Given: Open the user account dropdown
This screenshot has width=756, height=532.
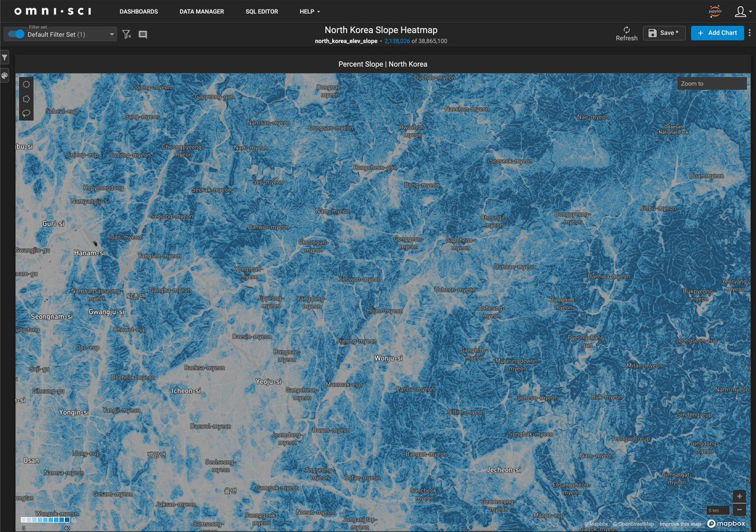Looking at the screenshot, I should point(741,11).
